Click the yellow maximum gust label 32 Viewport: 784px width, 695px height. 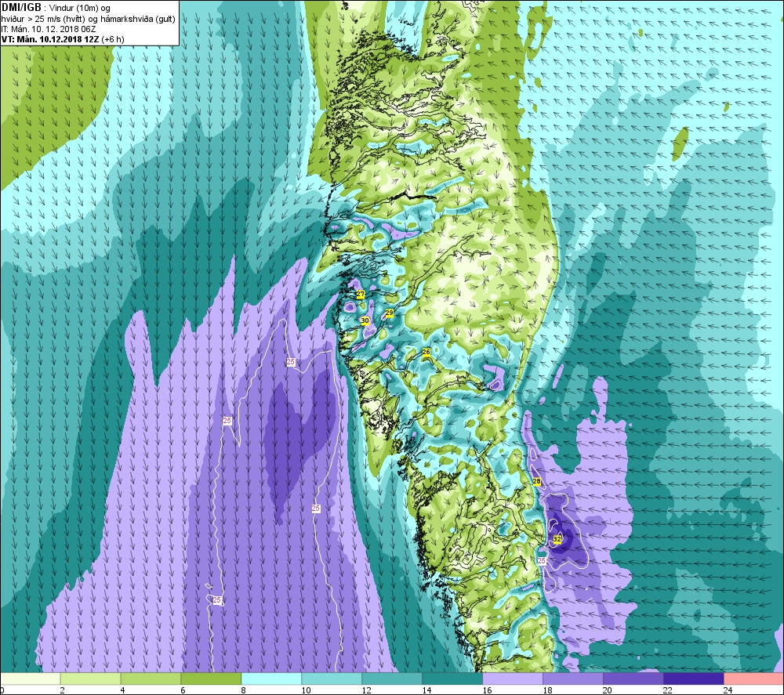pyautogui.click(x=557, y=539)
